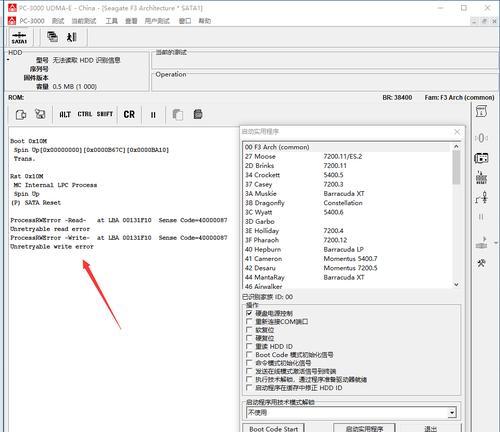Click family list scrollbar down arrow

pyautogui.click(x=456, y=284)
